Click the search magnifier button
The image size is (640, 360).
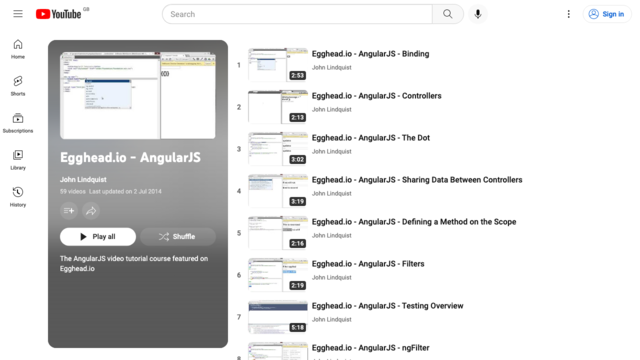click(x=448, y=14)
